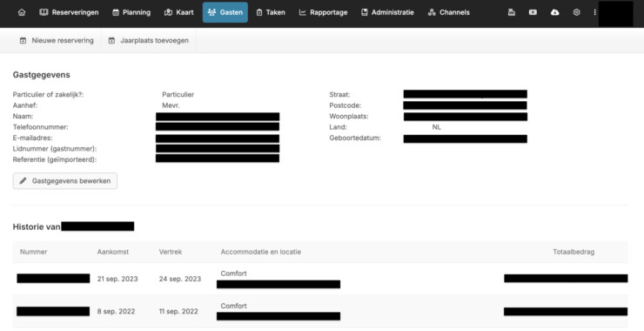The height and width of the screenshot is (331, 644).
Task: Click Comfort in the 2022 reservation row
Action: (x=234, y=306)
